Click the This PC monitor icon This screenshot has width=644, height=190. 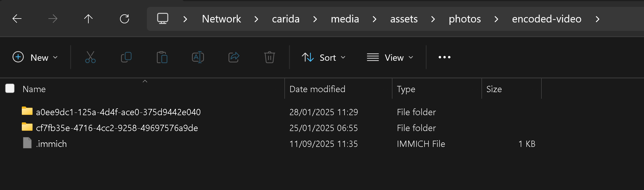point(163,19)
